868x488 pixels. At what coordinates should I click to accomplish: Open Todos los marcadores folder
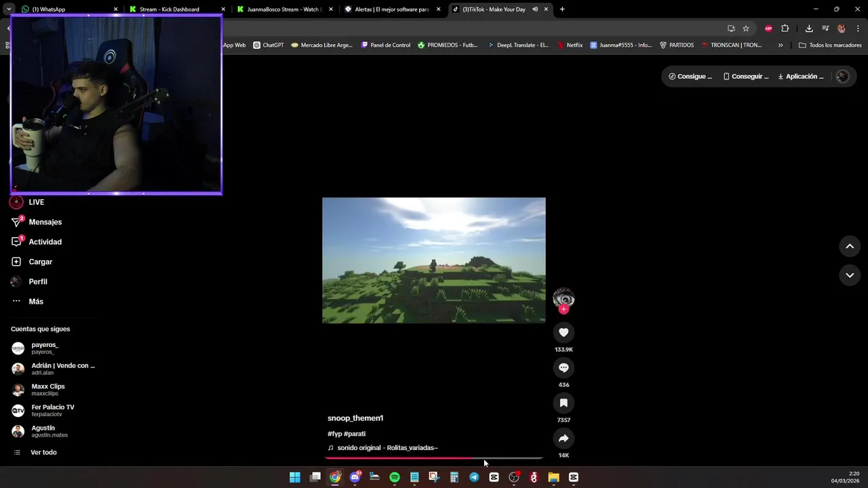pos(830,45)
